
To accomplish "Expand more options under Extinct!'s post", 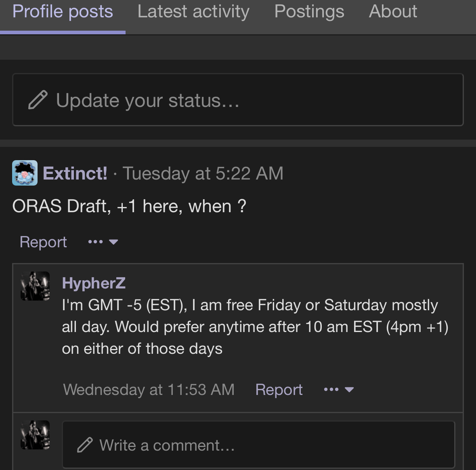I will tap(103, 242).
